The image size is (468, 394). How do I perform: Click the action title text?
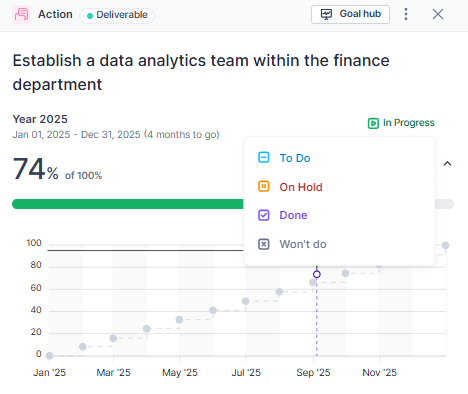pos(201,72)
